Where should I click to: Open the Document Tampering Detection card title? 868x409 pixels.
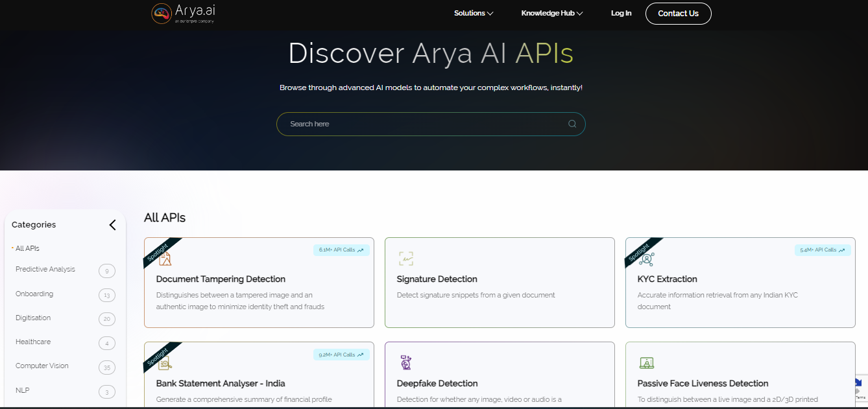[221, 279]
